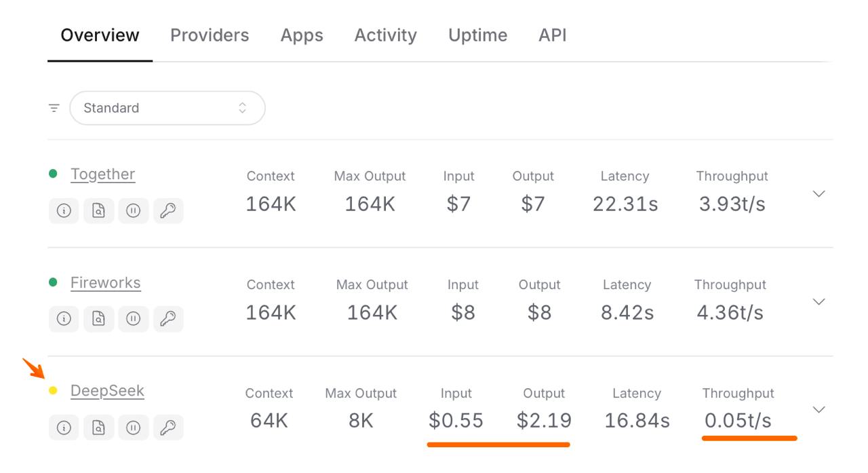The height and width of the screenshot is (473, 868).
Task: Expand the Together provider row chevron
Action: [818, 193]
